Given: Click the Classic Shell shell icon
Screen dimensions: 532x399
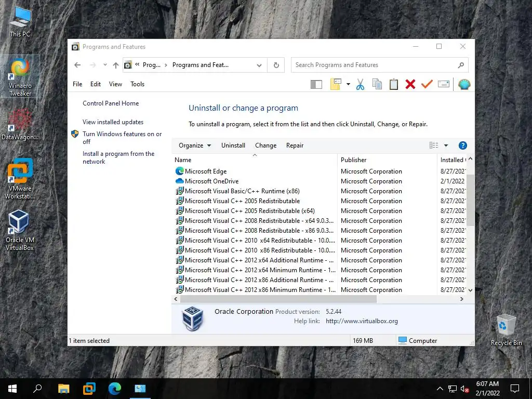Looking at the screenshot, I should pyautogui.click(x=464, y=84).
